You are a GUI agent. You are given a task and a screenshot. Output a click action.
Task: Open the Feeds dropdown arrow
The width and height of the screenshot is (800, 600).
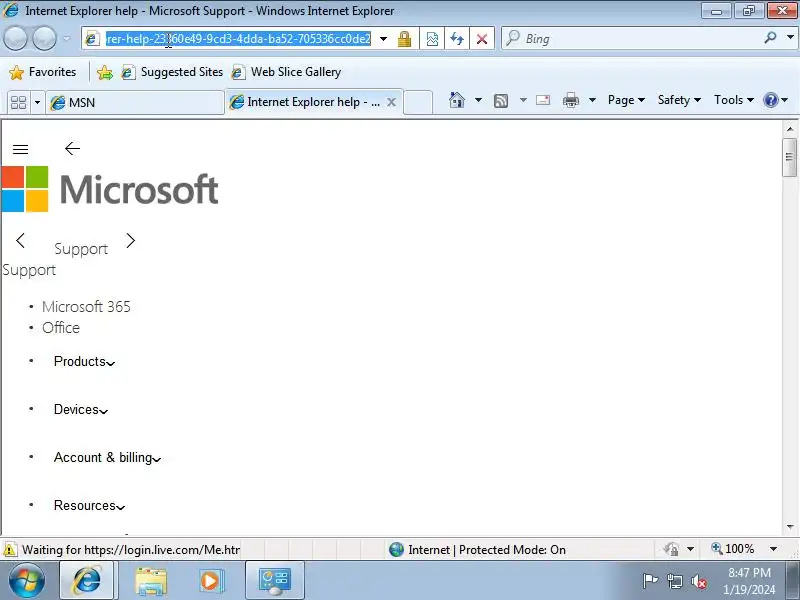click(x=523, y=100)
